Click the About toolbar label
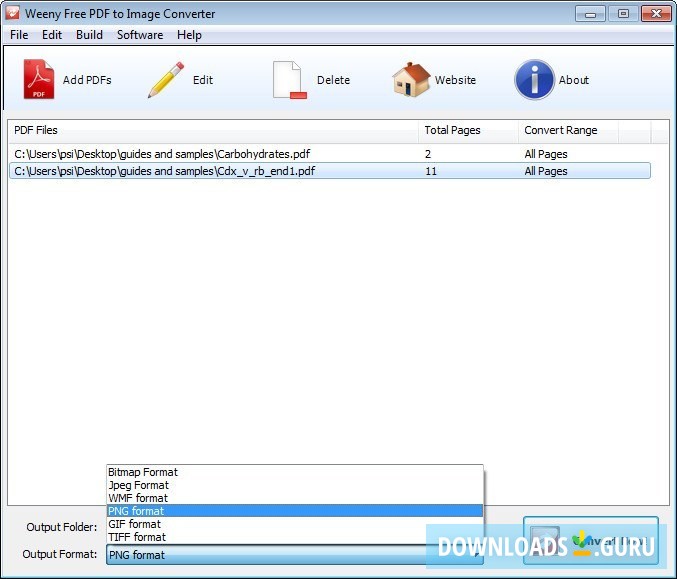 574,80
